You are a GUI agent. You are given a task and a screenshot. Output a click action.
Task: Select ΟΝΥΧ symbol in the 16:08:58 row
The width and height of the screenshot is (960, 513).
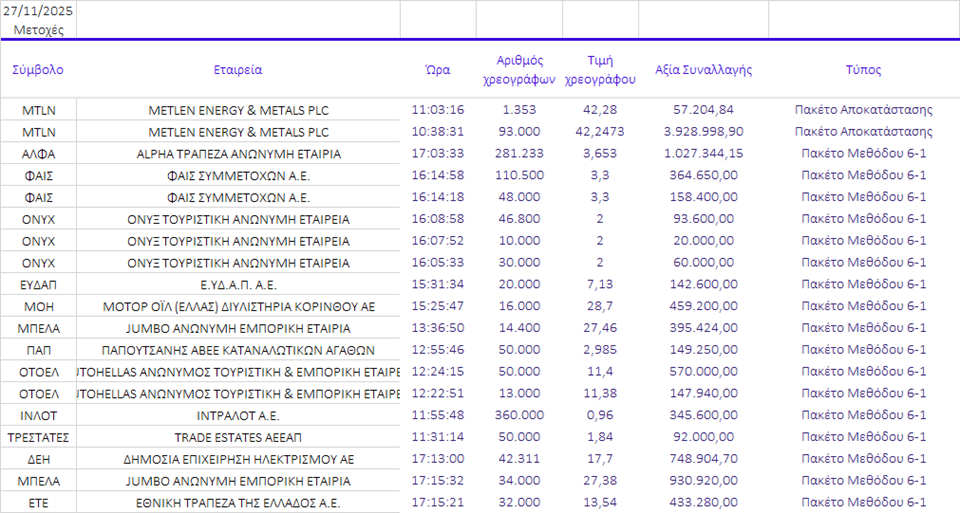pos(39,220)
